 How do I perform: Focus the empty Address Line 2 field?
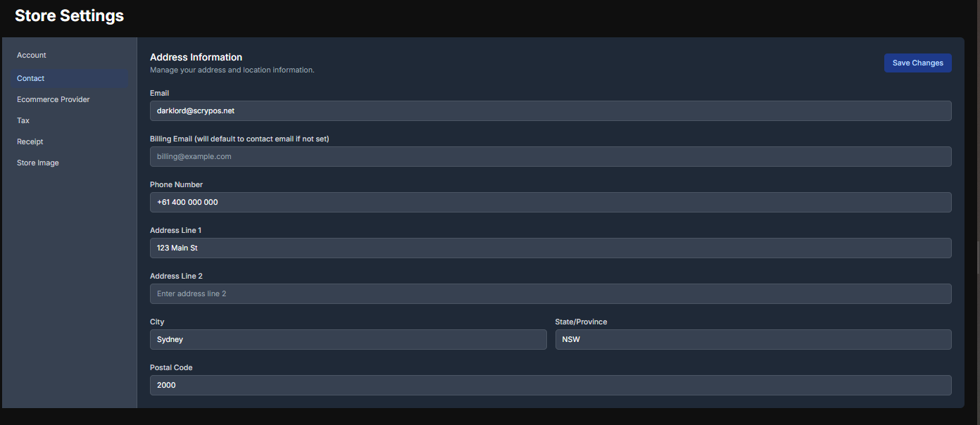tap(551, 293)
